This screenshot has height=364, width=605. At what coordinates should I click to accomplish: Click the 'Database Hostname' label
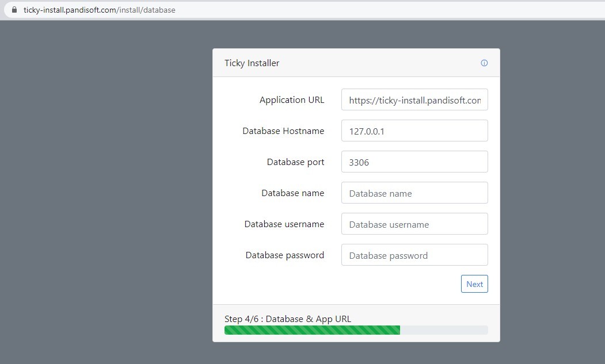coord(283,131)
